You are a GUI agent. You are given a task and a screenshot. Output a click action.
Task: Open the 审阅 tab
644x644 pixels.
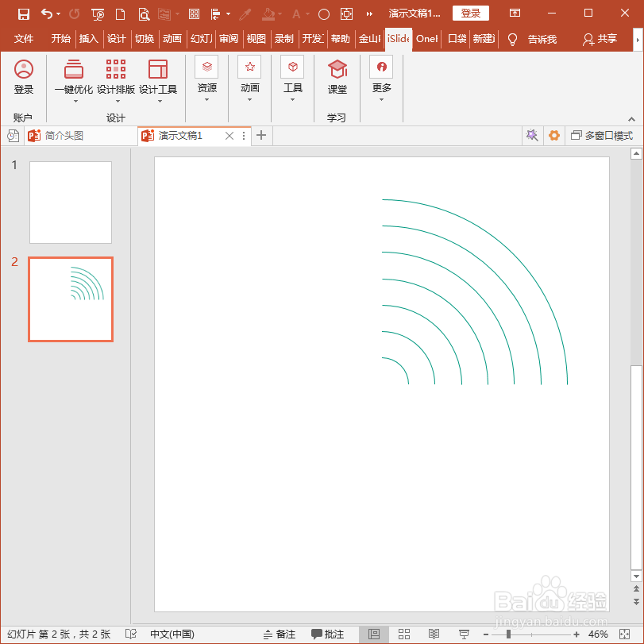[229, 39]
